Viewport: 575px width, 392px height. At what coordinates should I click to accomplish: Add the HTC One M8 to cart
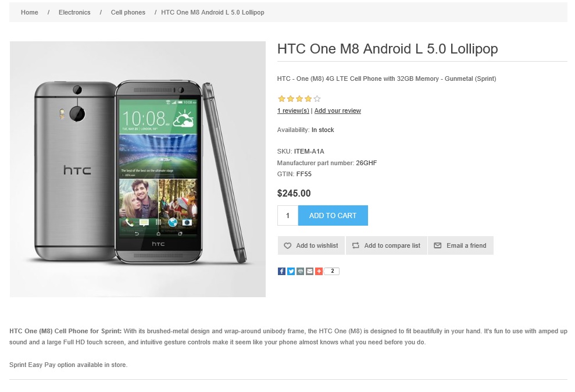click(333, 216)
